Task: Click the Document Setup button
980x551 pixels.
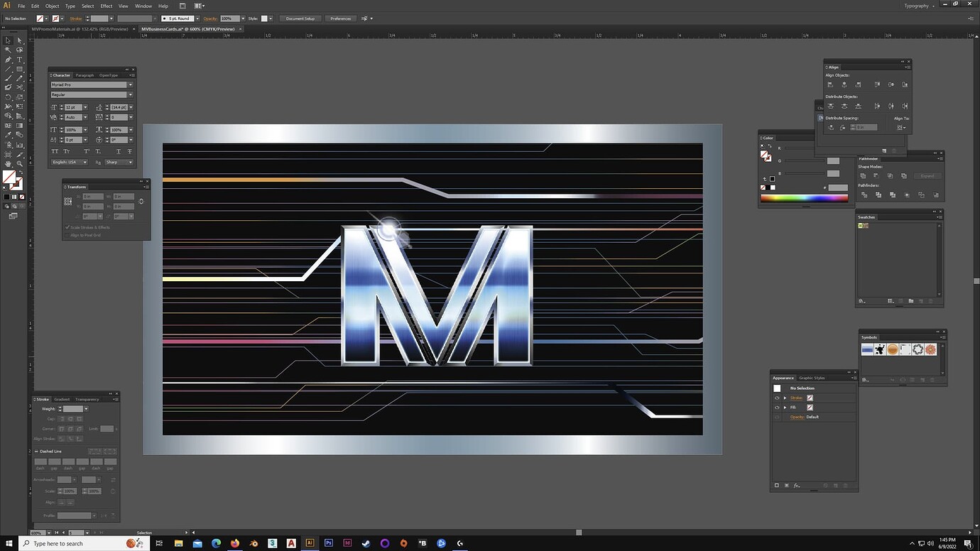Action: pos(299,18)
